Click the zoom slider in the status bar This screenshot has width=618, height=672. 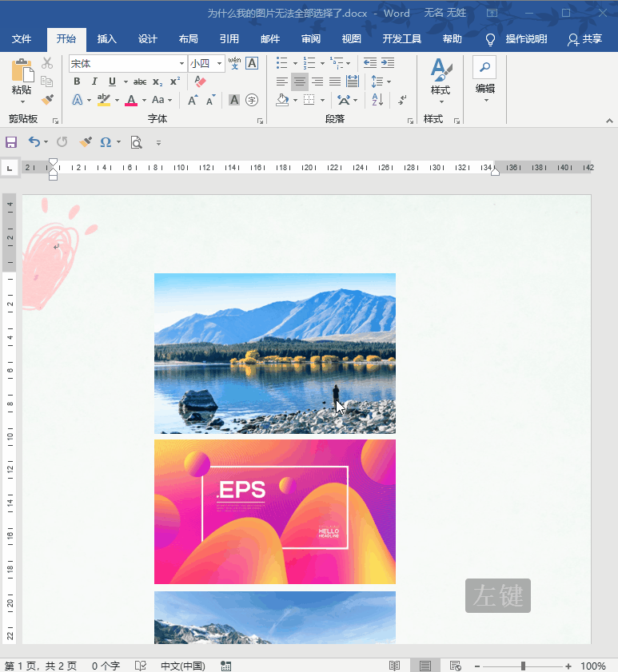(x=523, y=666)
